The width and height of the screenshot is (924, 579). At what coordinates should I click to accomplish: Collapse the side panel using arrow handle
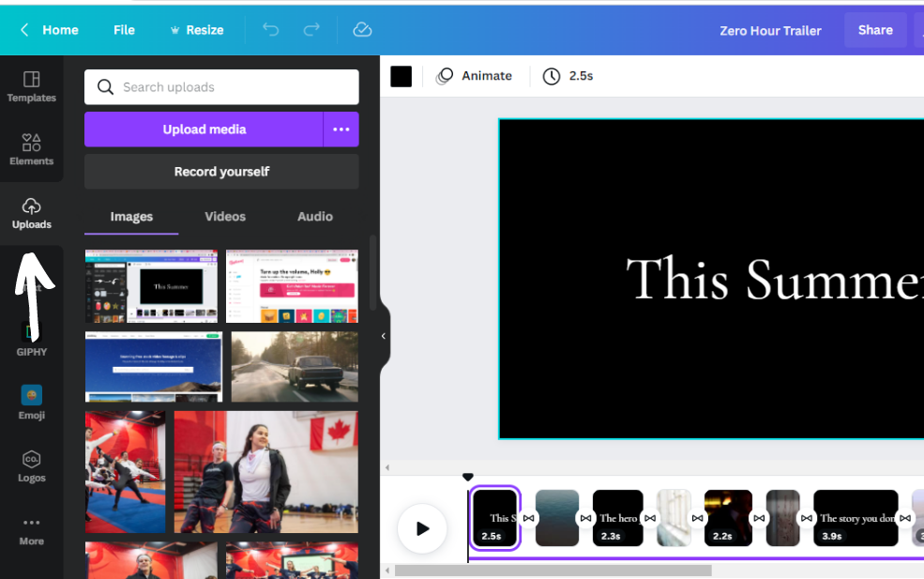(384, 336)
